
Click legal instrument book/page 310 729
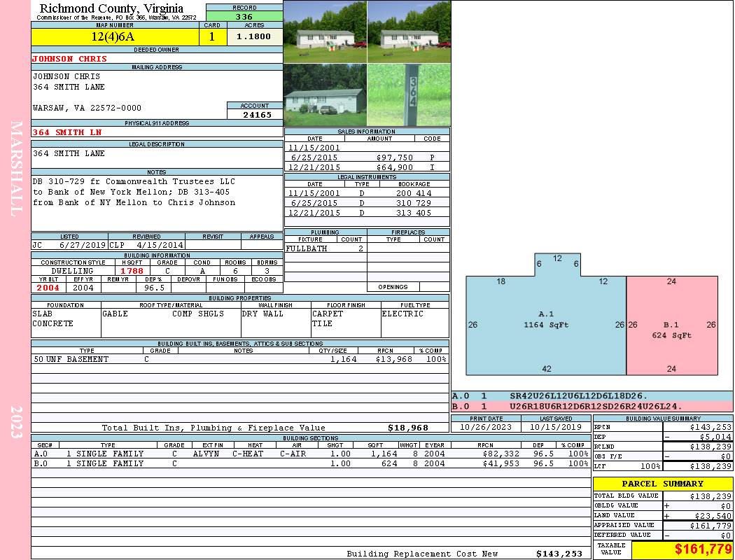pos(414,203)
